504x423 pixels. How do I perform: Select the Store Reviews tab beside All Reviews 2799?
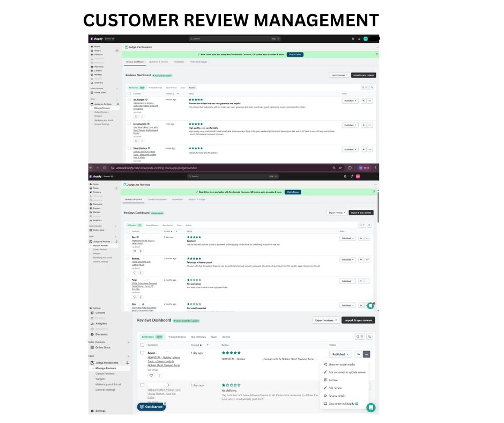pyautogui.click(x=198, y=337)
